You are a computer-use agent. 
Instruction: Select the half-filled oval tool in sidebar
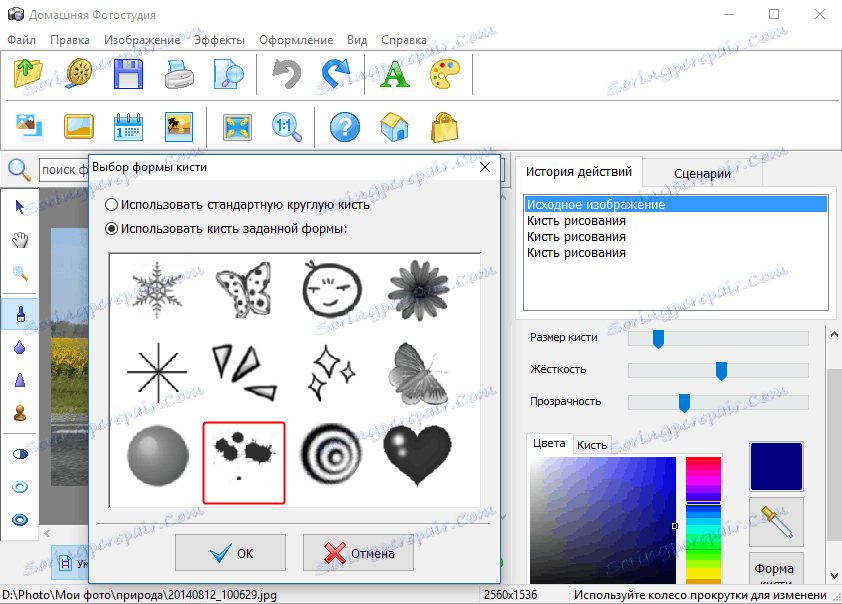click(20, 454)
